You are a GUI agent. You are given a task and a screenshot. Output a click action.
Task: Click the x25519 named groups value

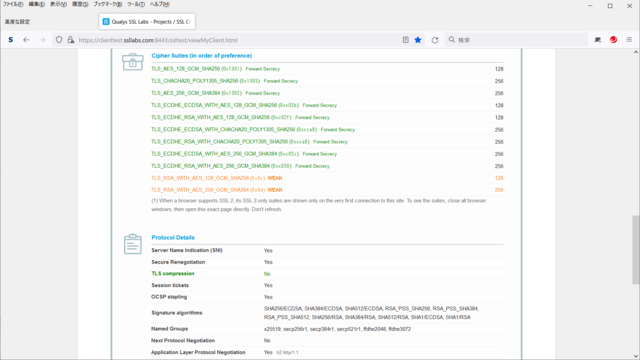click(x=337, y=329)
